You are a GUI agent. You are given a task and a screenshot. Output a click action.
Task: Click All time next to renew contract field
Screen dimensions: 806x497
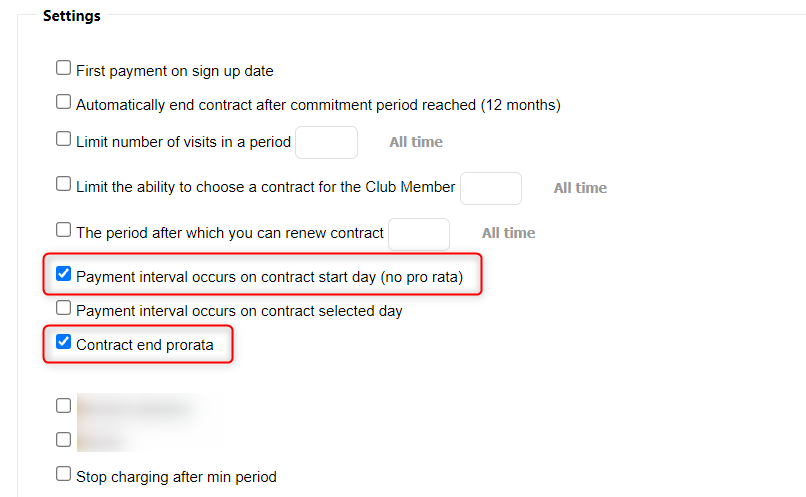point(508,233)
